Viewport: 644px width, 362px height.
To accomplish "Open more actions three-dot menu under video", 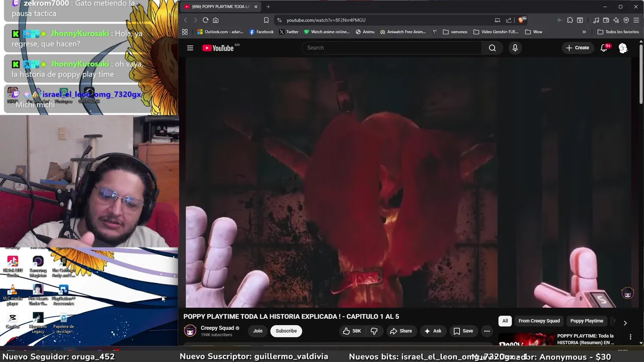I will click(487, 331).
